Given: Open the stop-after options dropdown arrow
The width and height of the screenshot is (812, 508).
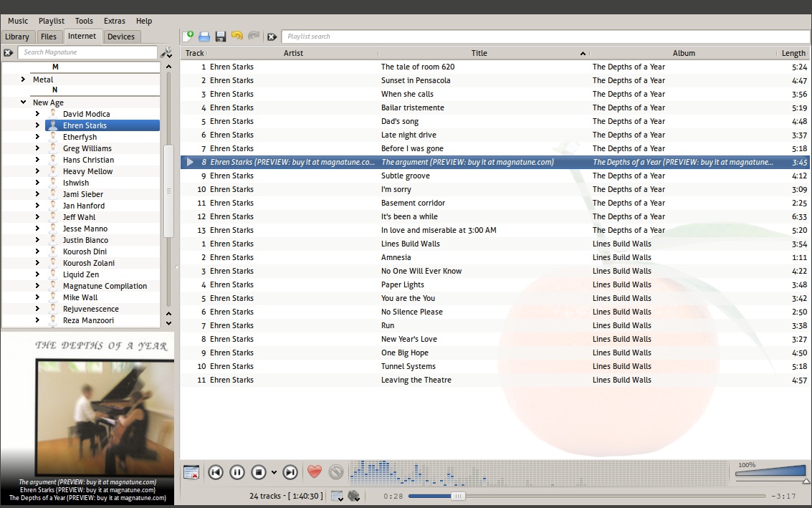Looking at the screenshot, I should coord(274,472).
